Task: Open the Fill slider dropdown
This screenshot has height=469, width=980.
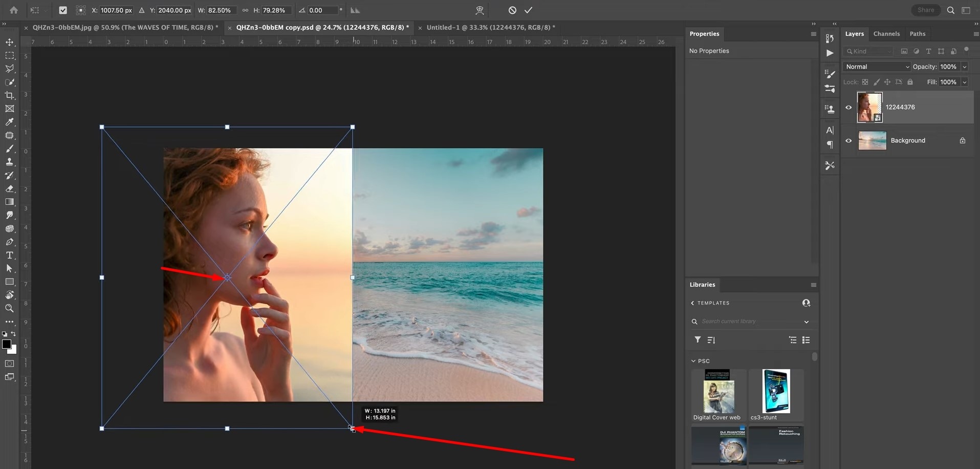Action: pos(965,82)
